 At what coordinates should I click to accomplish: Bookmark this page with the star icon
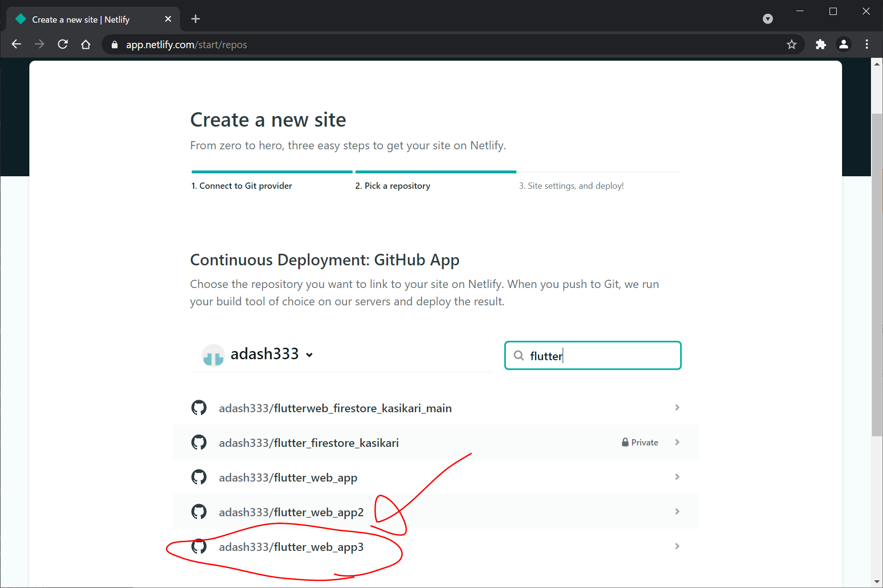[x=791, y=44]
